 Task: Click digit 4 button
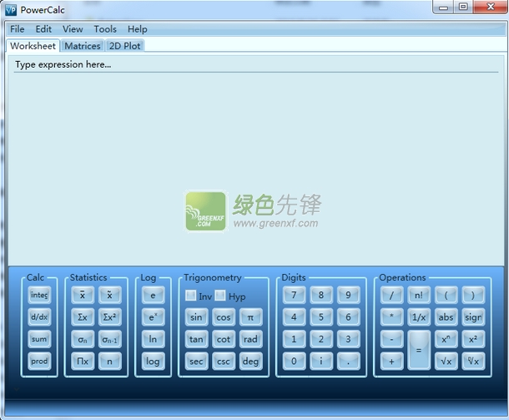(x=294, y=317)
